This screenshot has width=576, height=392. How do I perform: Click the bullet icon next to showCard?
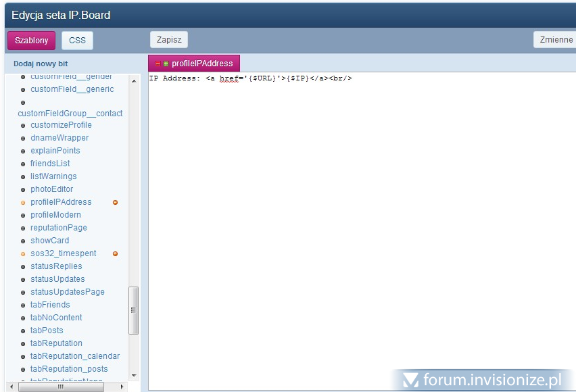pyautogui.click(x=23, y=241)
